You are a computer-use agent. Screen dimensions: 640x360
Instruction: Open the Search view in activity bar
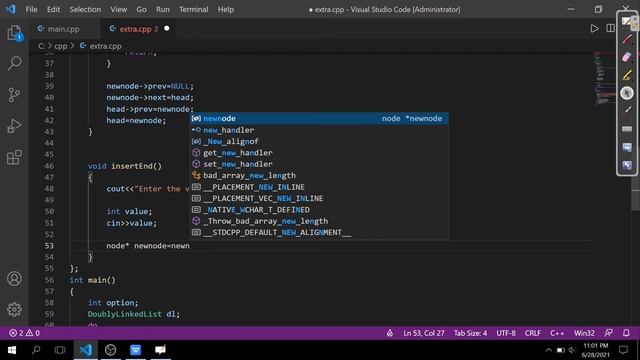[14, 63]
